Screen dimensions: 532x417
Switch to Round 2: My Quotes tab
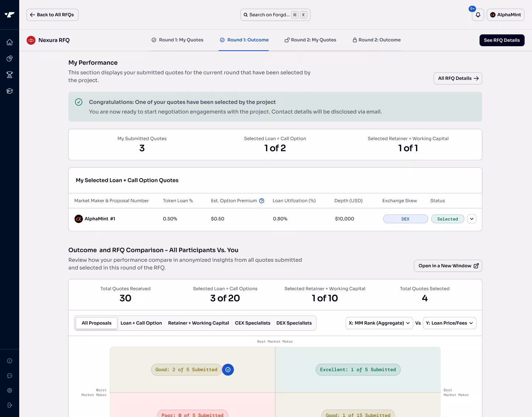310,40
